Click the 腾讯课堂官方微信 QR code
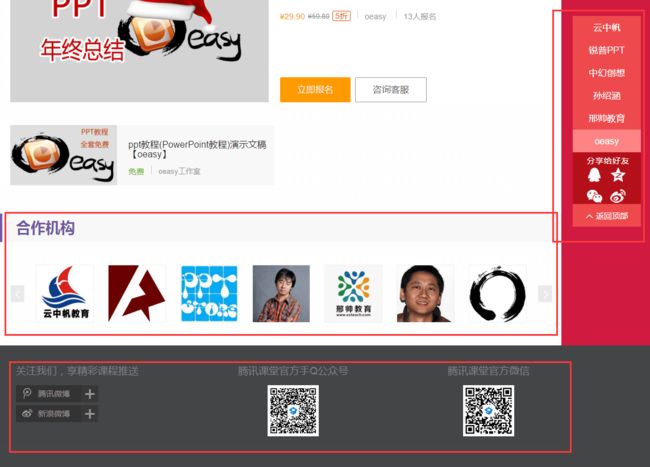 [488, 411]
